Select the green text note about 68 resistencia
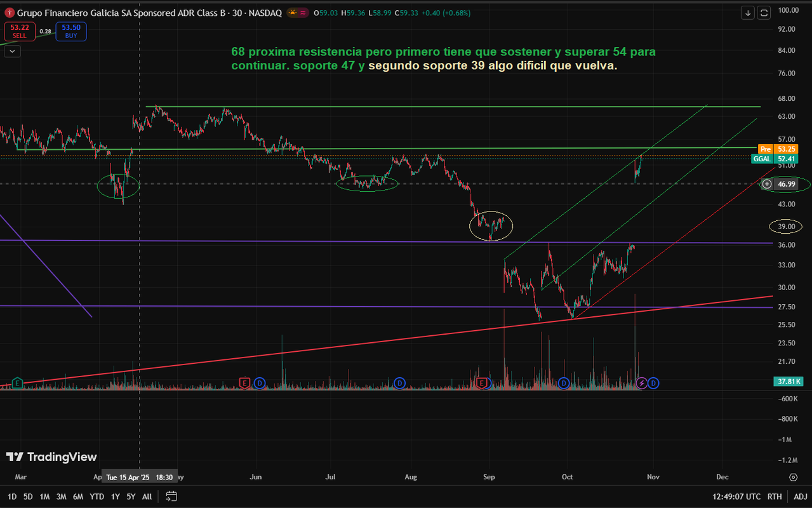 444,58
